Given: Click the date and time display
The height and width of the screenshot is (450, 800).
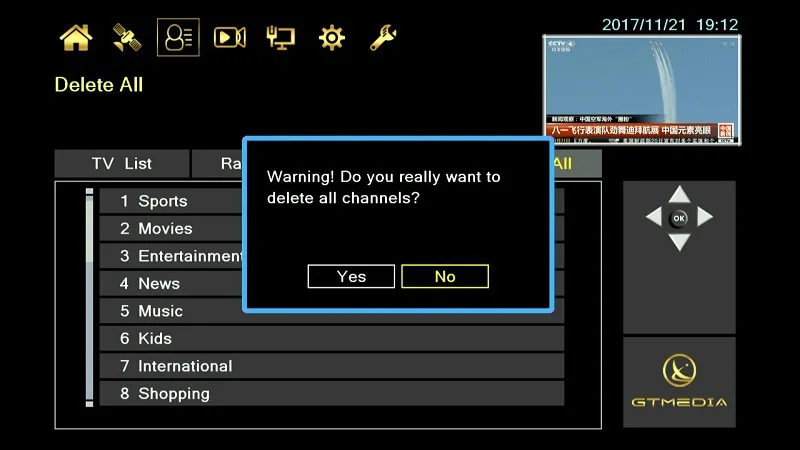Looking at the screenshot, I should [x=670, y=24].
